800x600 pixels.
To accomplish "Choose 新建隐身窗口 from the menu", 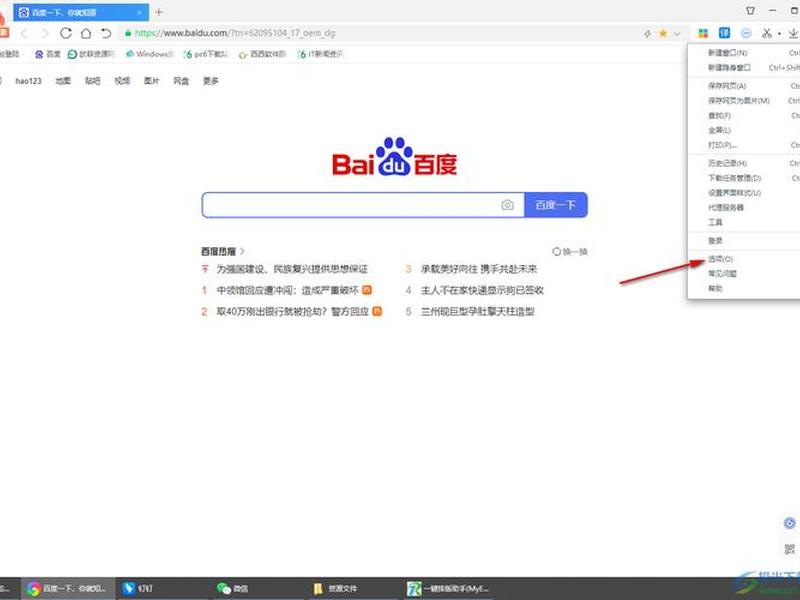I will pos(745,68).
